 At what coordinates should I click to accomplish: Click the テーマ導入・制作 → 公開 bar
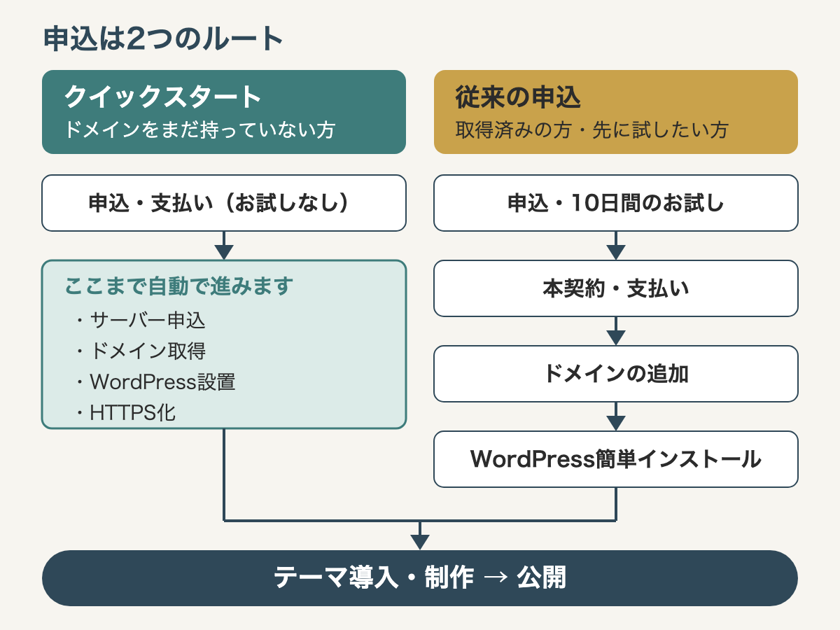[420, 578]
